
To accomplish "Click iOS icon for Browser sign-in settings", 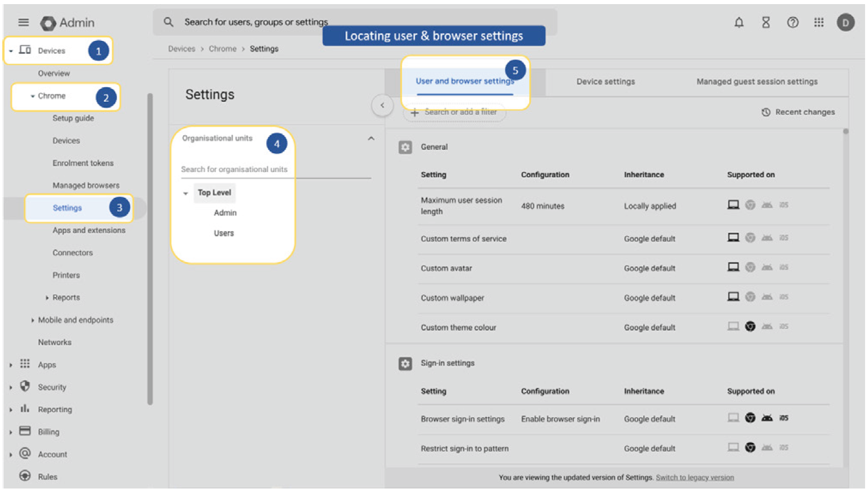I will (784, 418).
